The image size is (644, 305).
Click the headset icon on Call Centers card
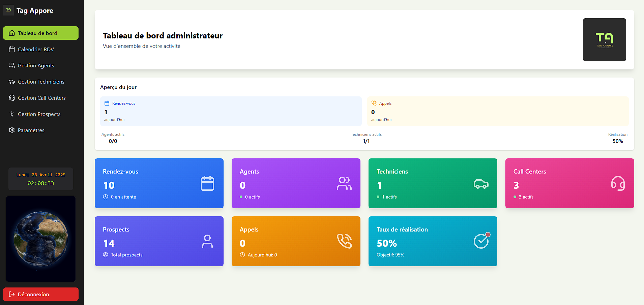pos(618,183)
